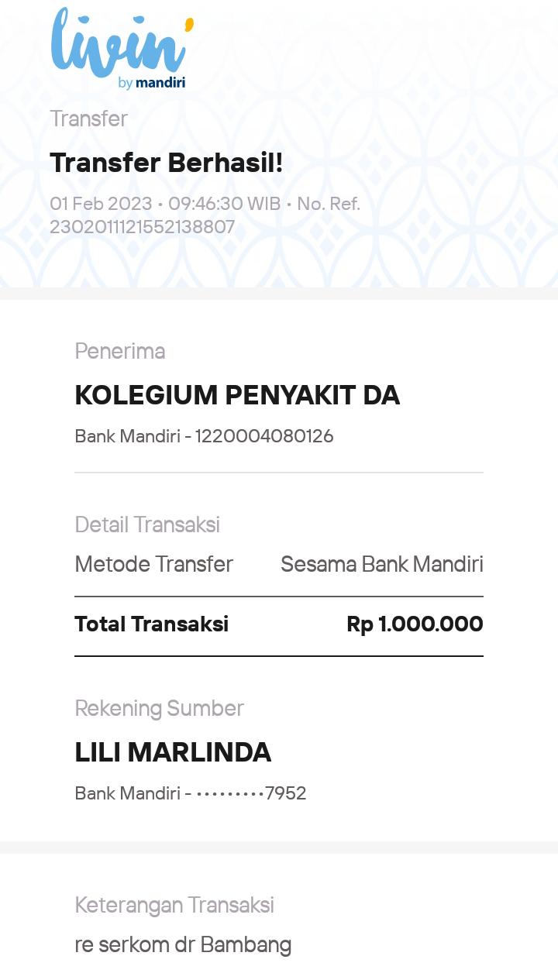This screenshot has width=558, height=980.
Task: Click the 'by mandiri' wordmark under logo
Action: point(152,83)
